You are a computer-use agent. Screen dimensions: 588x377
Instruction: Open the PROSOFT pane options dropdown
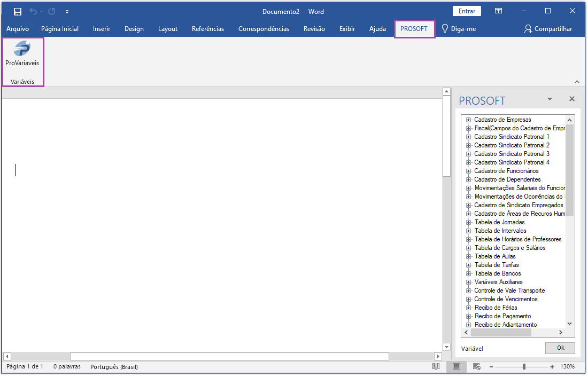tap(550, 99)
